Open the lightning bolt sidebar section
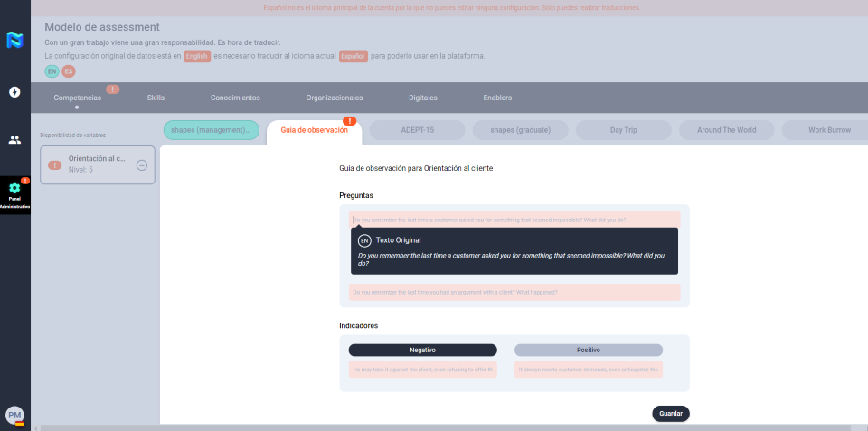868x431 pixels. (x=14, y=92)
